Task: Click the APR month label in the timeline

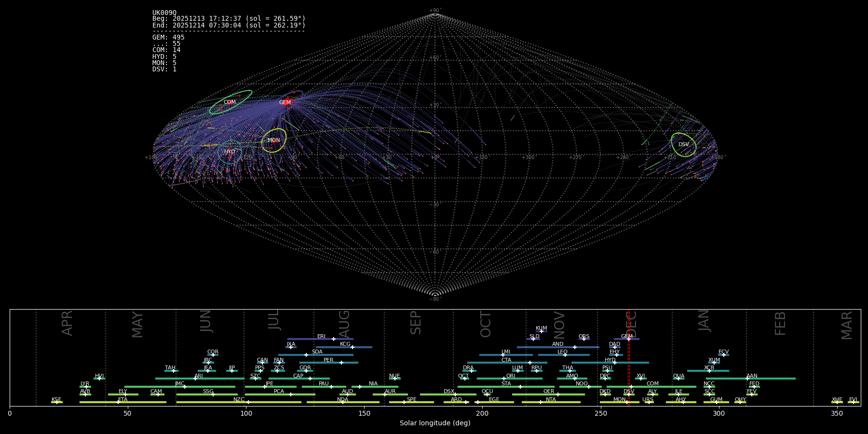Action: [68, 323]
